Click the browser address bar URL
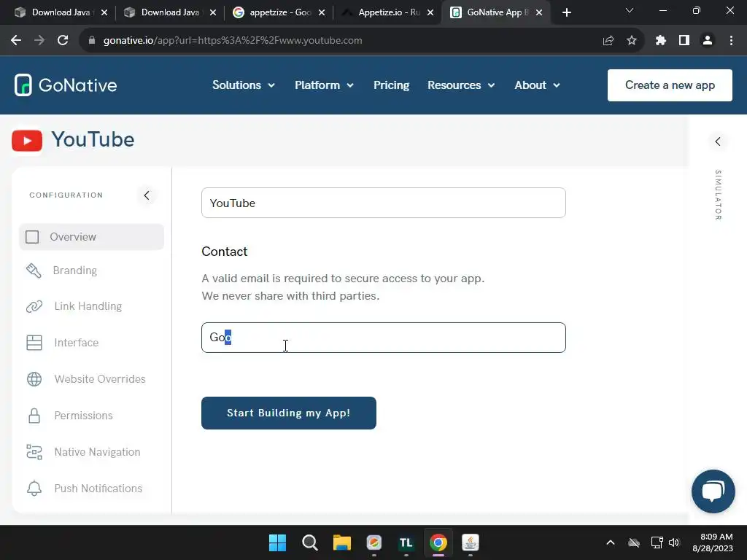 pyautogui.click(x=233, y=41)
